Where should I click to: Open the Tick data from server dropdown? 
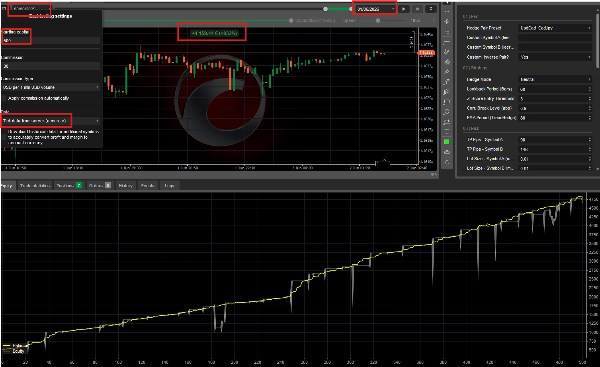[51, 121]
